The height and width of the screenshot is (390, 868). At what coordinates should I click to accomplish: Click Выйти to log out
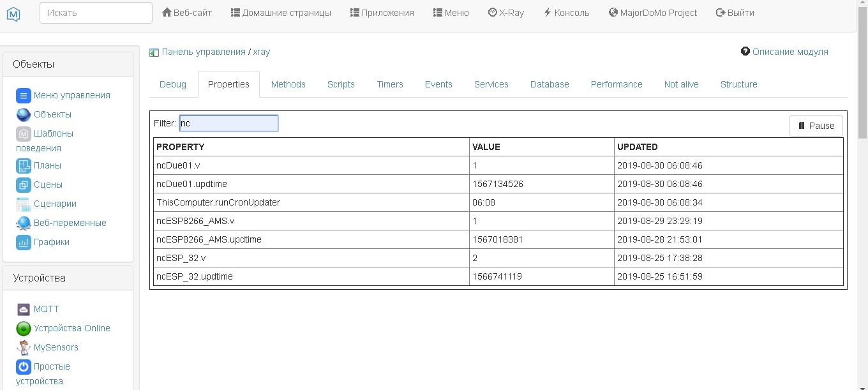[x=735, y=13]
